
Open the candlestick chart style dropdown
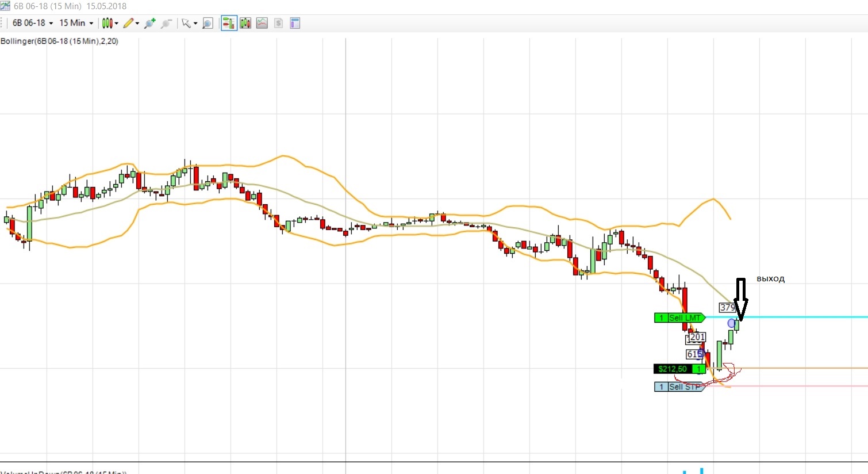(110, 23)
